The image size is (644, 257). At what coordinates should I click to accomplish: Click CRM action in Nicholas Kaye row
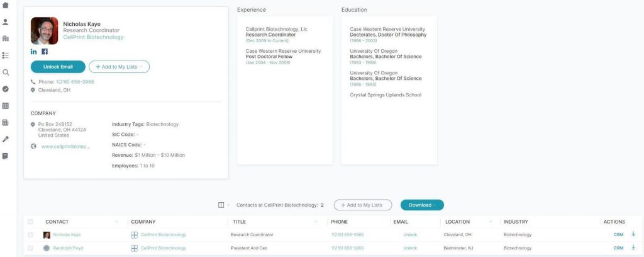[619, 235]
